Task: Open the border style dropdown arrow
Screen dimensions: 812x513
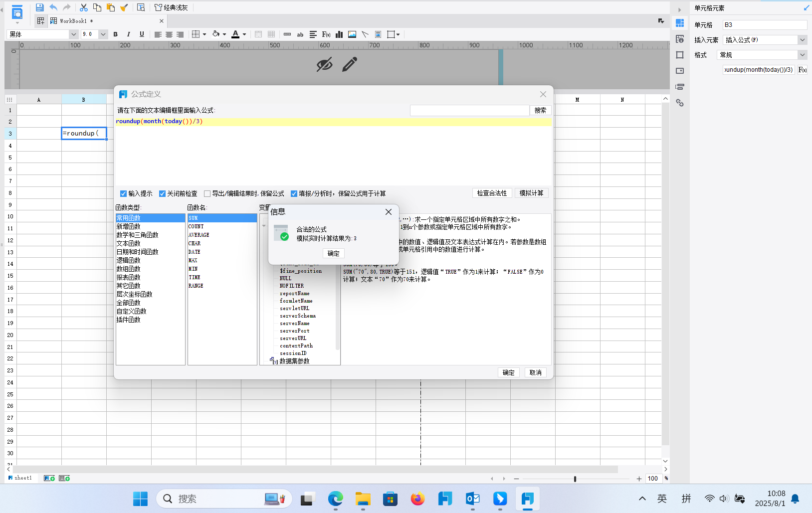Action: [204, 34]
